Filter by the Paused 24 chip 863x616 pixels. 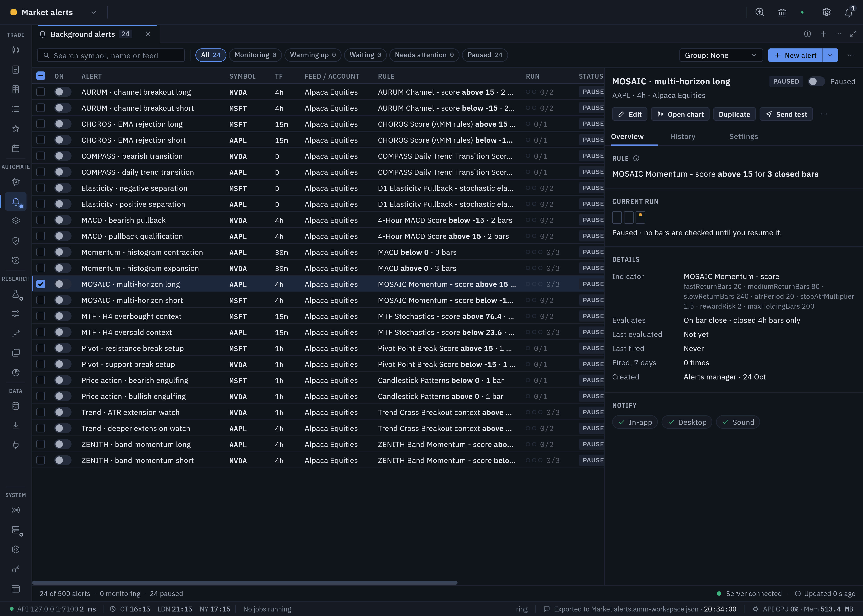point(485,55)
